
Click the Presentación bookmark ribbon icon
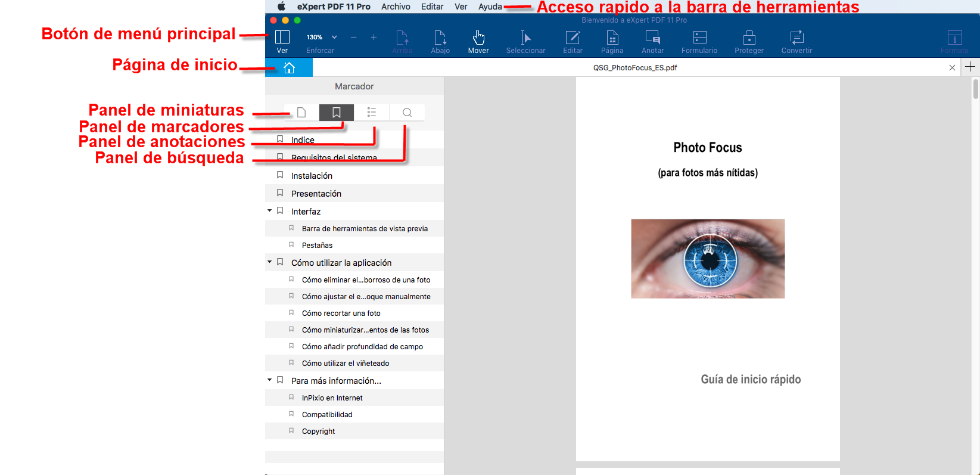(280, 193)
